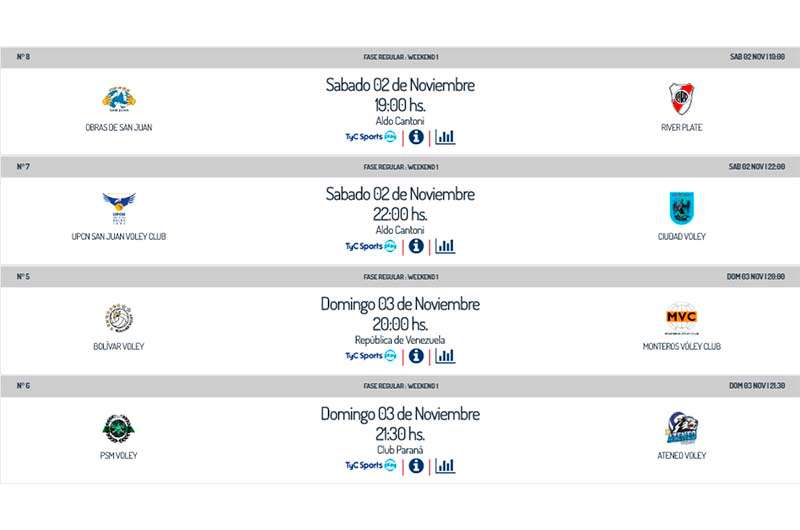Open info icon for Obras vs River Plate
The image size is (800, 530).
point(416,137)
